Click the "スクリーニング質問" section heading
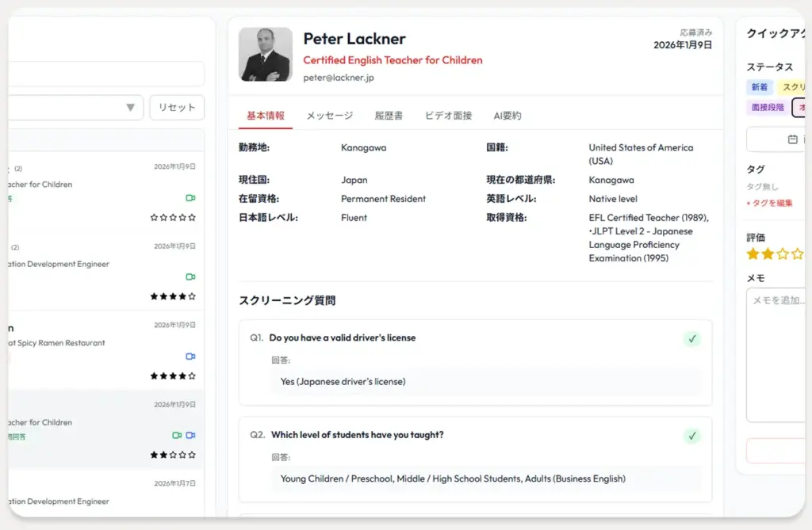812x530 pixels. click(287, 301)
